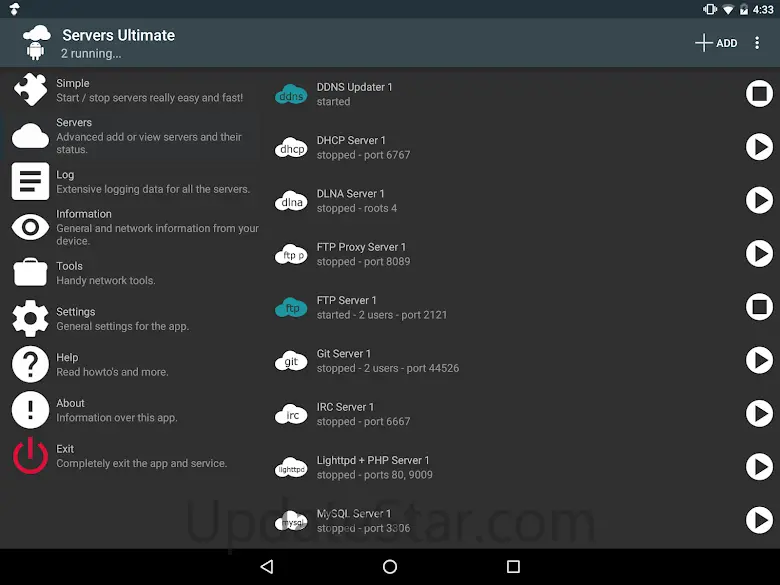Viewport: 780px width, 585px height.
Task: Click the Servers Ultimate app logo
Action: [x=36, y=43]
